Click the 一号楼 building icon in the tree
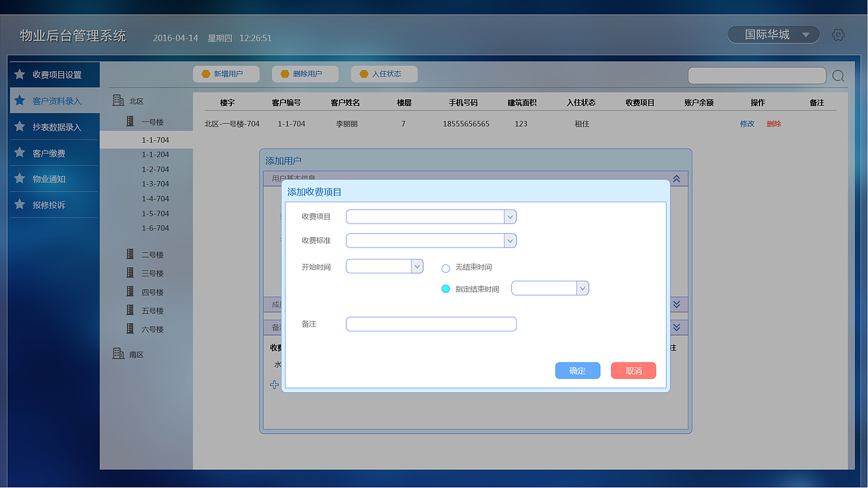Image resolution: width=868 pixels, height=488 pixels. coord(129,121)
